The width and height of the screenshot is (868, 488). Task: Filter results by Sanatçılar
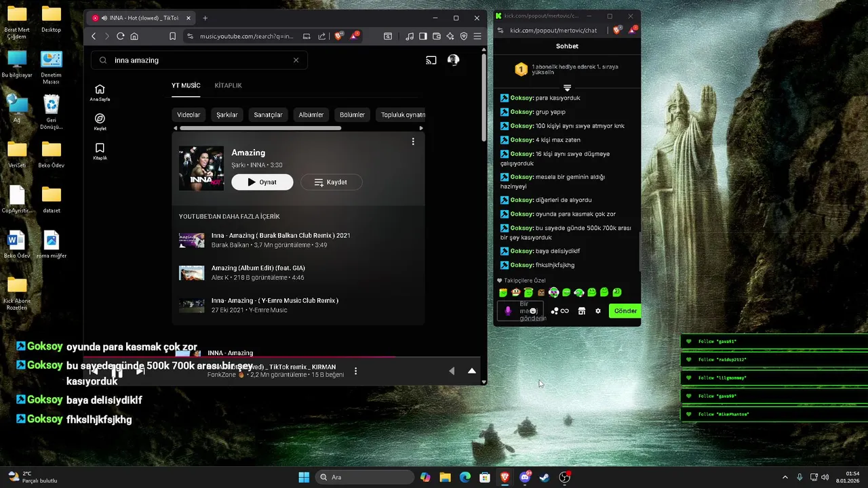(x=268, y=115)
